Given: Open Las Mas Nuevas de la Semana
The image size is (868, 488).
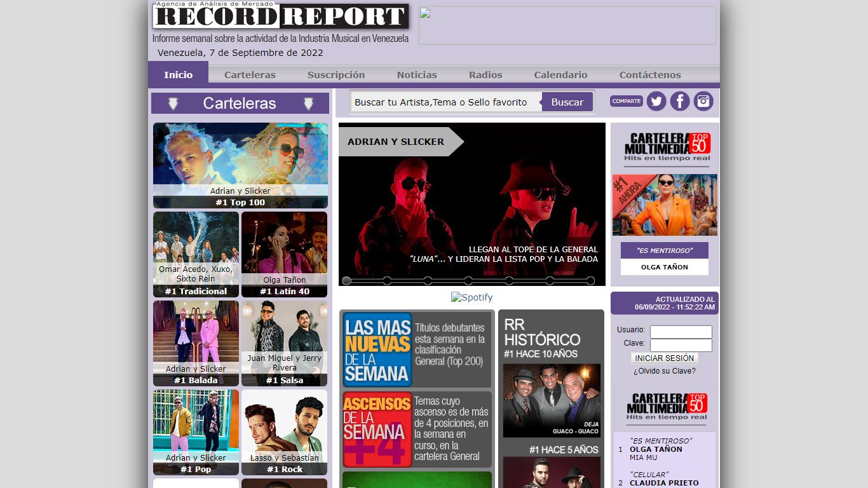Looking at the screenshot, I should click(417, 349).
